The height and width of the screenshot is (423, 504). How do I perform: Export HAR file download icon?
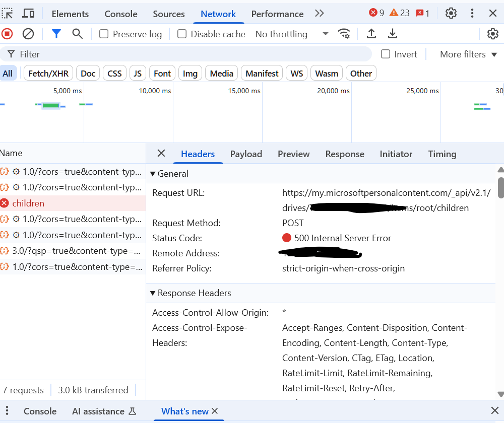click(393, 34)
